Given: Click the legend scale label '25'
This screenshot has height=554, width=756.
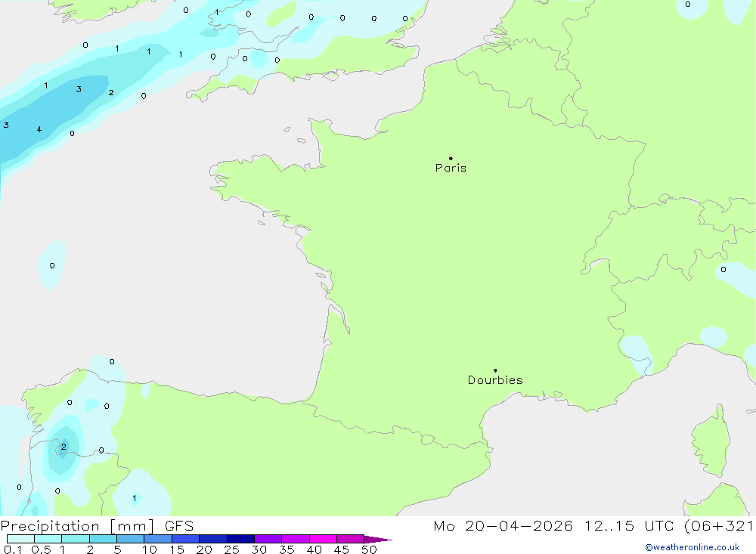Looking at the screenshot, I should click(x=231, y=549).
